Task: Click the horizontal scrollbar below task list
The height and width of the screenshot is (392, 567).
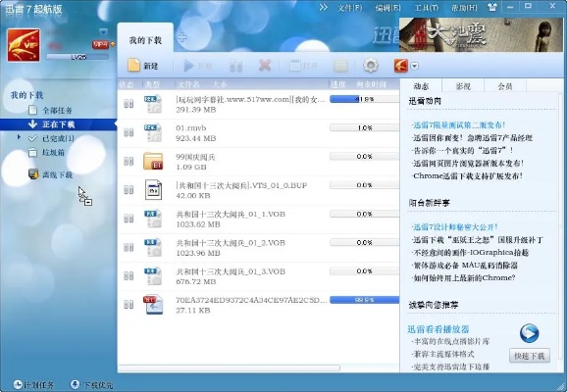Action: (230, 367)
